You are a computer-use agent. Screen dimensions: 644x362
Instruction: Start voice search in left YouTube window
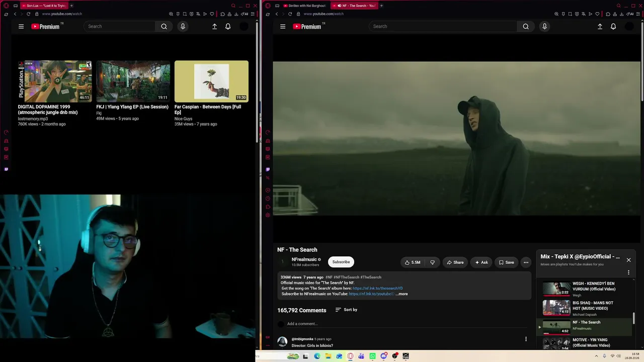(x=183, y=26)
